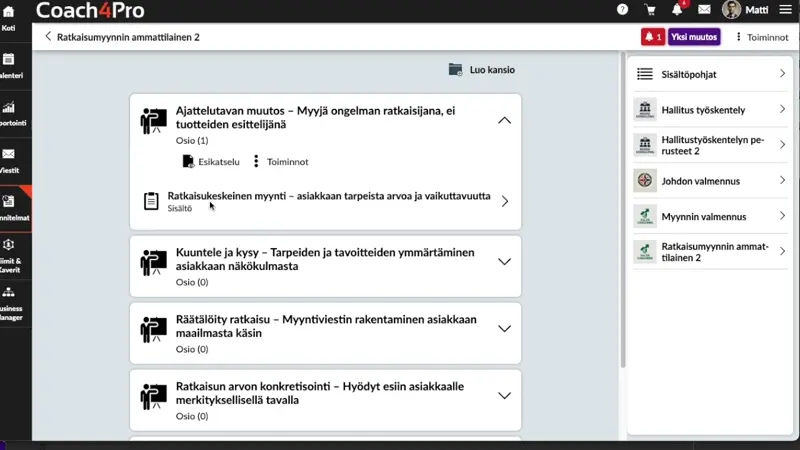
Task: Open Myynnin valmennus in content templates
Action: coord(710,216)
